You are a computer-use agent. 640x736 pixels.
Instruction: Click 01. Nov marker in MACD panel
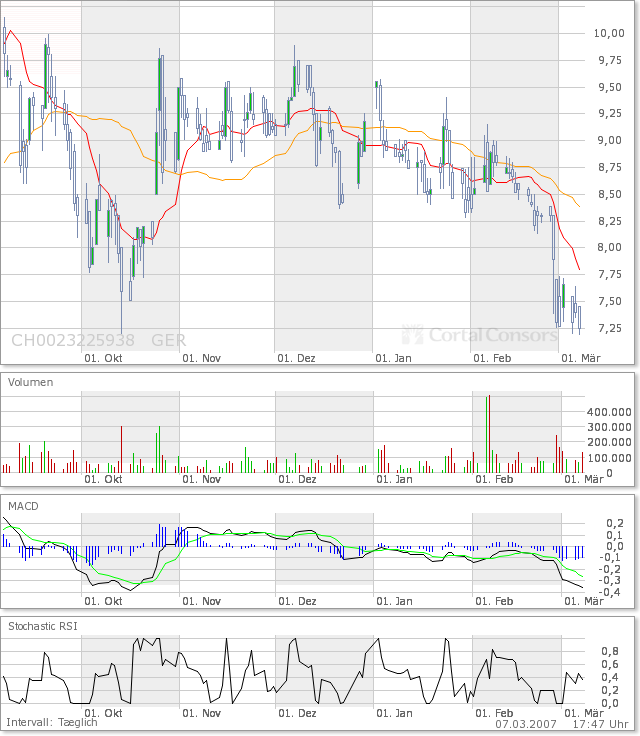[x=201, y=601]
